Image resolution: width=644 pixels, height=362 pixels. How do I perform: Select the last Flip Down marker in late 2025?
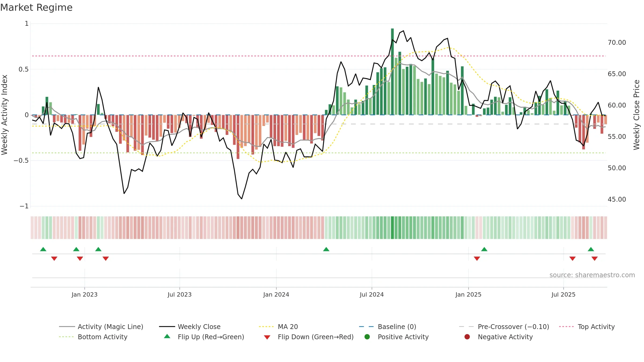[x=595, y=258]
